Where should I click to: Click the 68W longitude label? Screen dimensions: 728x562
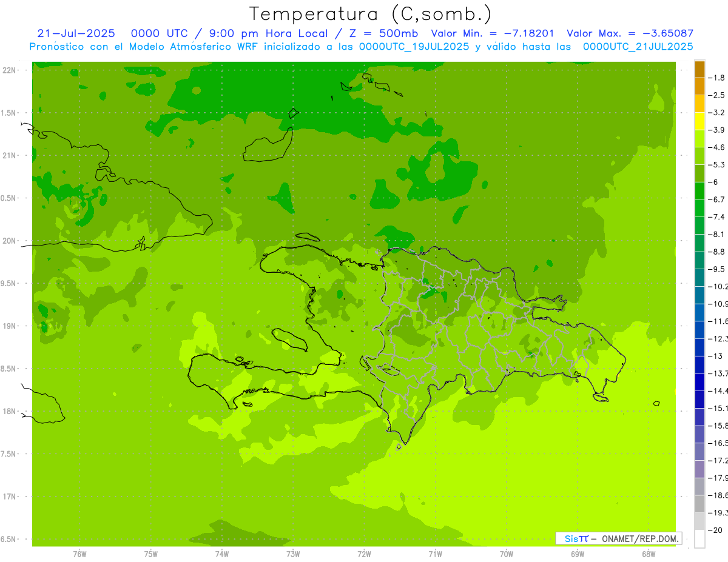point(648,555)
